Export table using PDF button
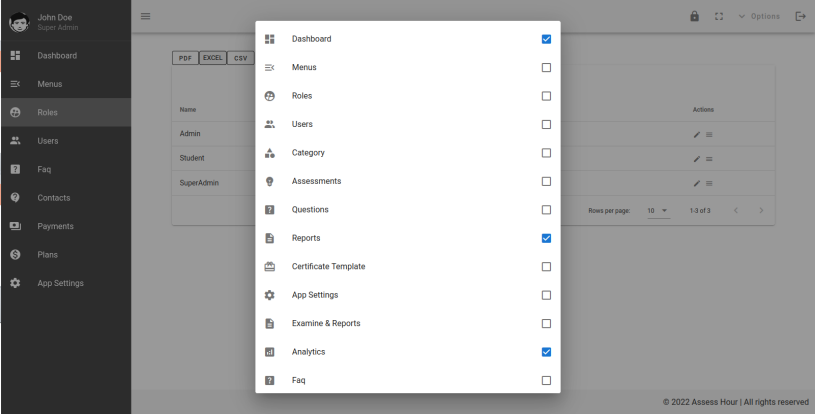The height and width of the screenshot is (414, 815). [x=185, y=58]
